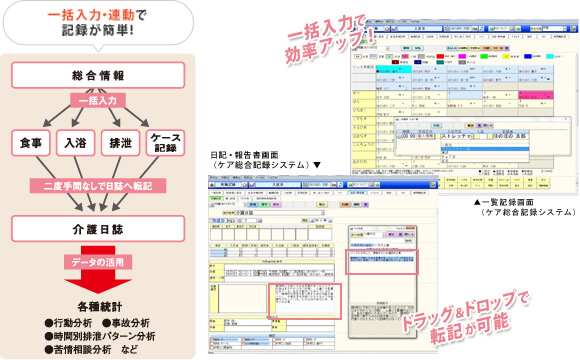Click ケース記録 box in flow diagram
The height and width of the screenshot is (360, 580).
(165, 143)
